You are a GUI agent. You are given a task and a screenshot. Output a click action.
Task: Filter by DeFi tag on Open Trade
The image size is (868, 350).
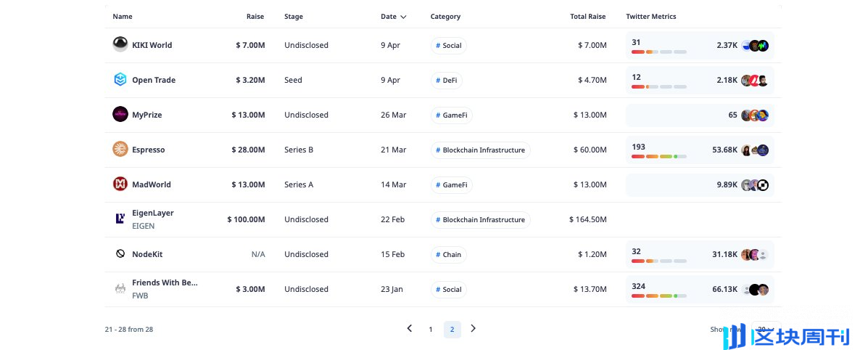tap(446, 80)
